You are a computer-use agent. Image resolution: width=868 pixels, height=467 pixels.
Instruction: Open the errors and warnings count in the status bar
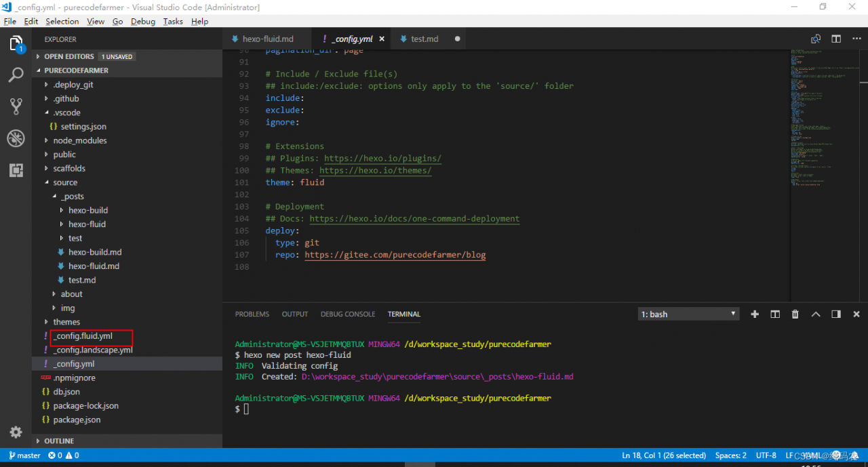tap(64, 455)
